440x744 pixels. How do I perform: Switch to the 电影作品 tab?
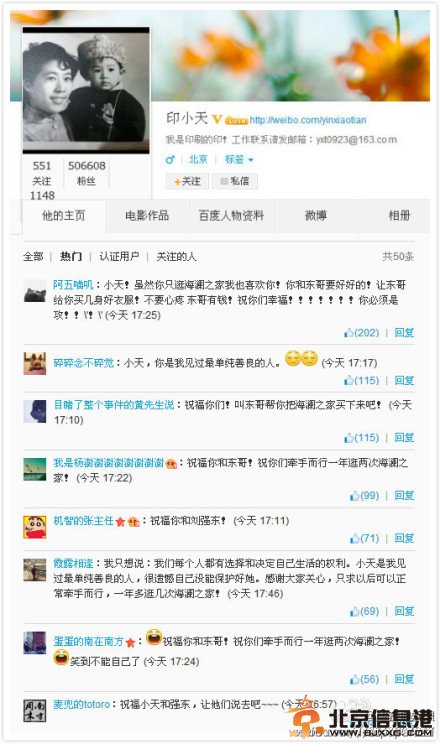(x=147, y=215)
